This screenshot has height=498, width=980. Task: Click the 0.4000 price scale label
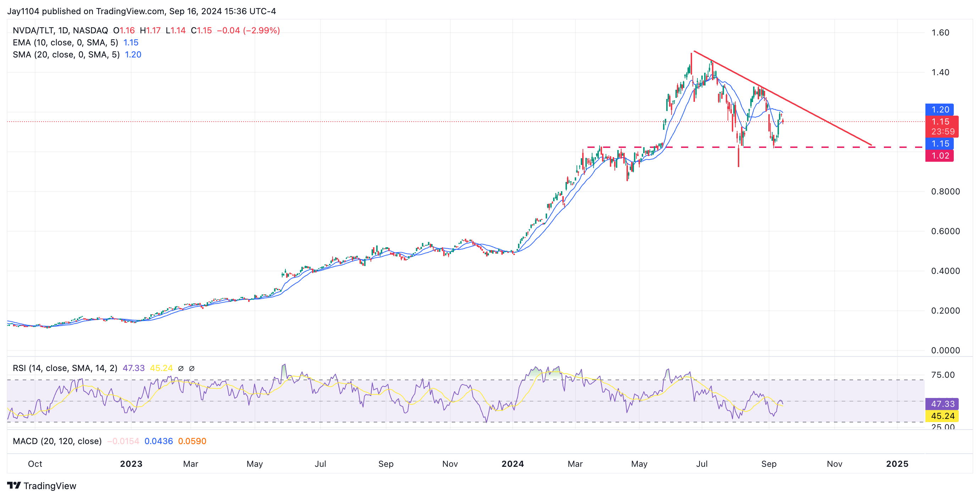(x=945, y=271)
